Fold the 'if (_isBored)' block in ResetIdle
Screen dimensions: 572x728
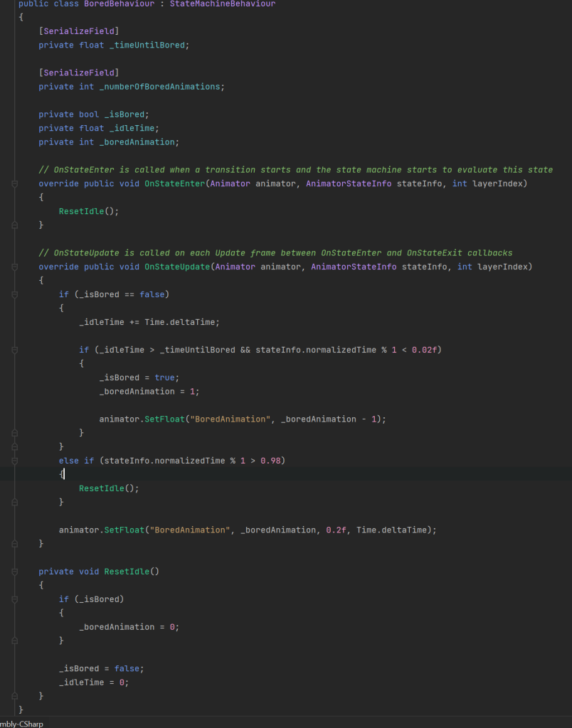pos(14,599)
